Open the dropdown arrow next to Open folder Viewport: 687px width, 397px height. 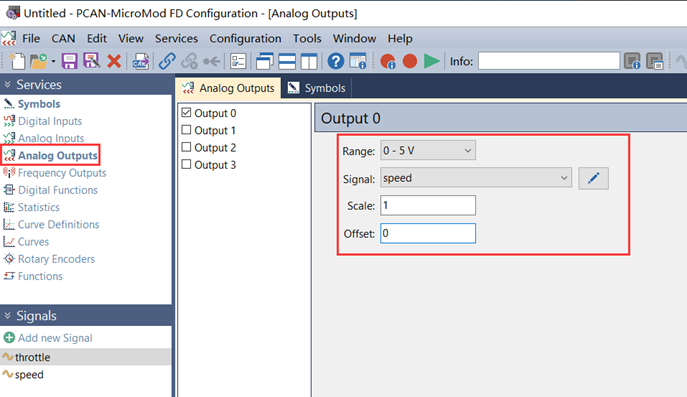[x=53, y=61]
